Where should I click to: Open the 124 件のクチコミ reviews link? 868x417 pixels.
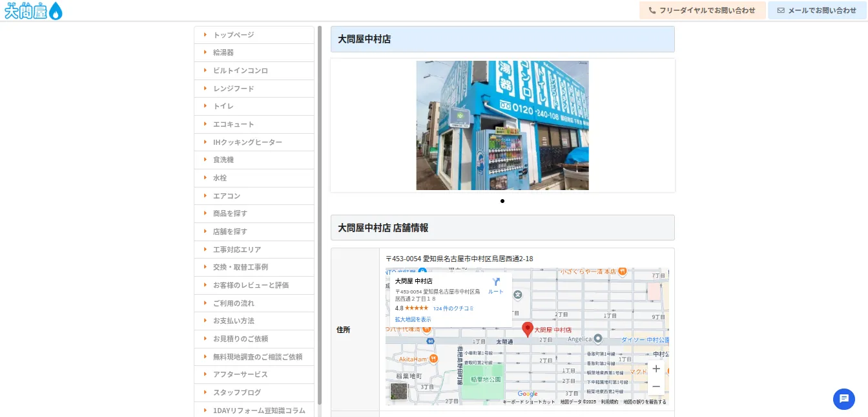(x=453, y=308)
